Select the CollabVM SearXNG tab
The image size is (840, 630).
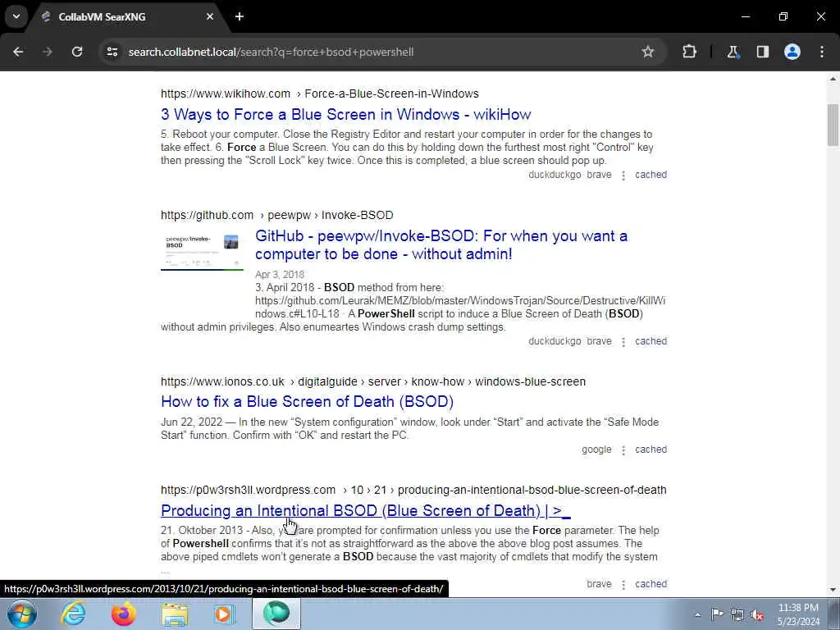tap(127, 16)
